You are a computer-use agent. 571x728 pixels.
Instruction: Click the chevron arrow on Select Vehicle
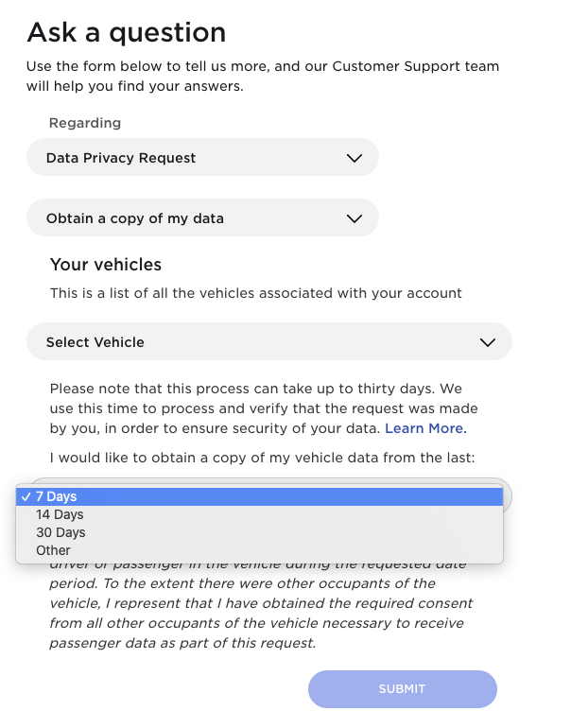point(488,342)
